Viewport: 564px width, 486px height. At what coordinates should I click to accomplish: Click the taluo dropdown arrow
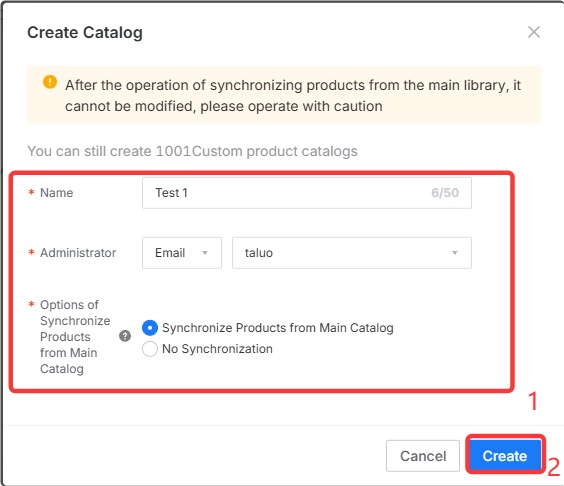(x=455, y=253)
